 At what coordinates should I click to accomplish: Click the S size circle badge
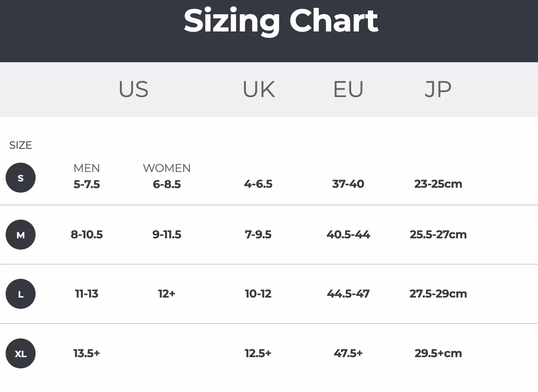pos(21,178)
